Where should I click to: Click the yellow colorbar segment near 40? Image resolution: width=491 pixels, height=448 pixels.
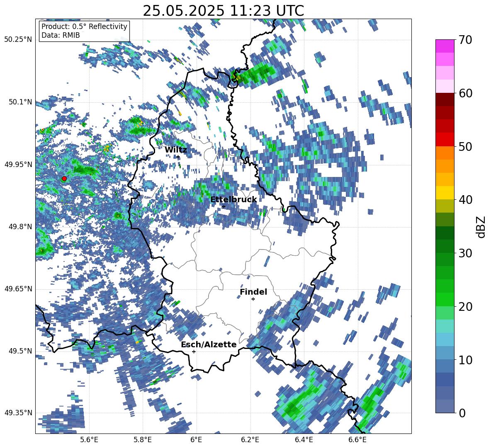pyautogui.click(x=445, y=193)
